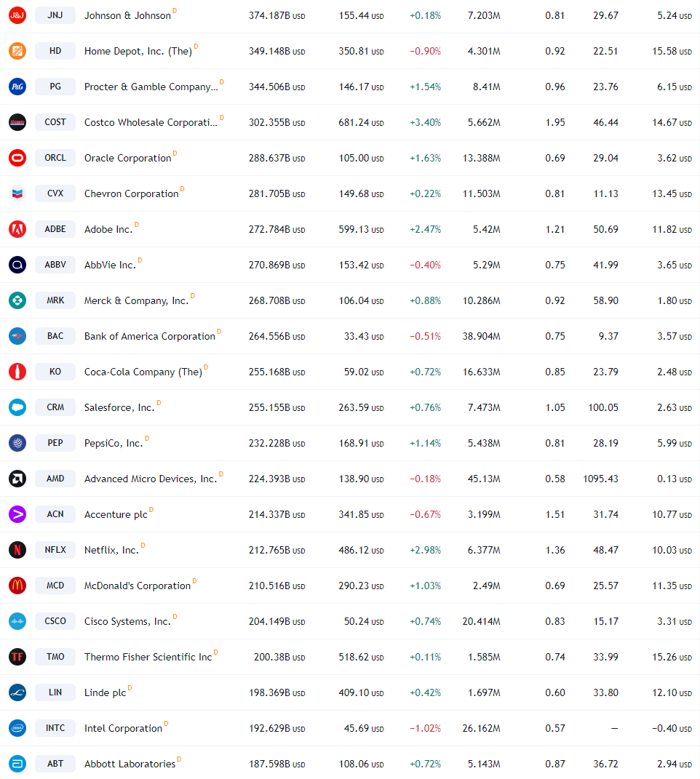Click the Cisco logo icon
Screen dimensions: 700x779
point(17,621)
